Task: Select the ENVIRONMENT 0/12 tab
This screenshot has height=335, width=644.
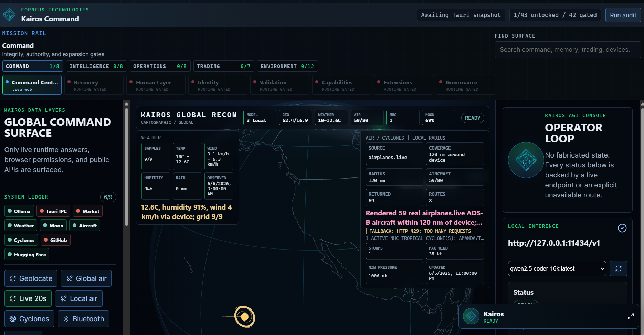Action: [287, 66]
